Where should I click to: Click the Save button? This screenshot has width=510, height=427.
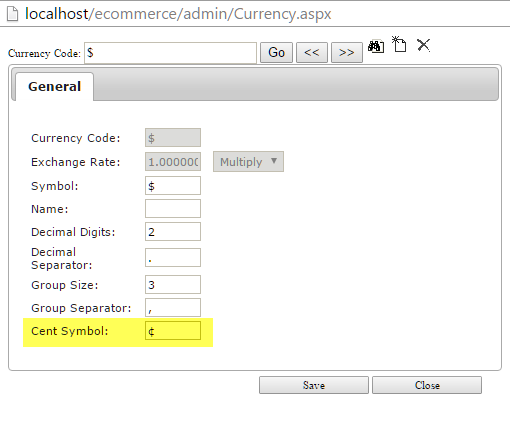tap(314, 385)
